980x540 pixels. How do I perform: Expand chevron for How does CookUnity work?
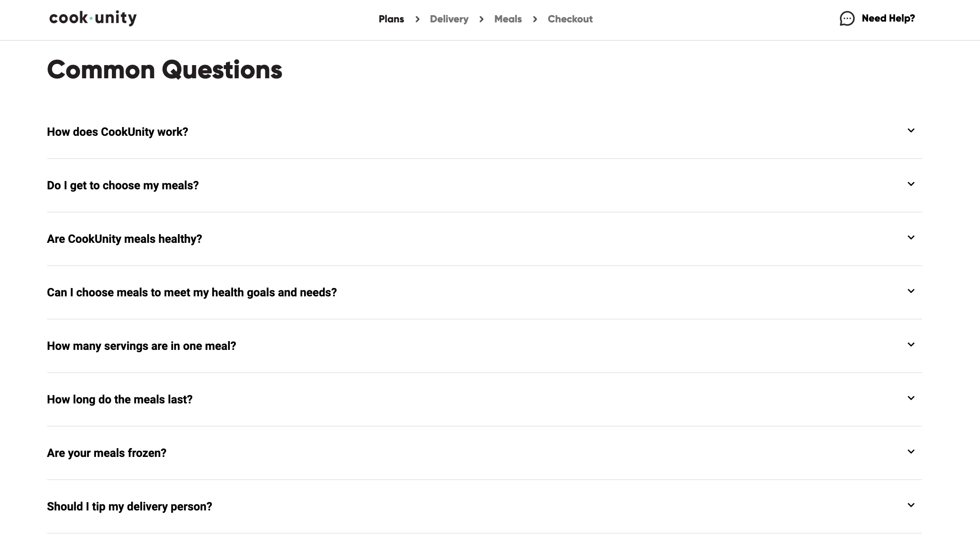[911, 131]
